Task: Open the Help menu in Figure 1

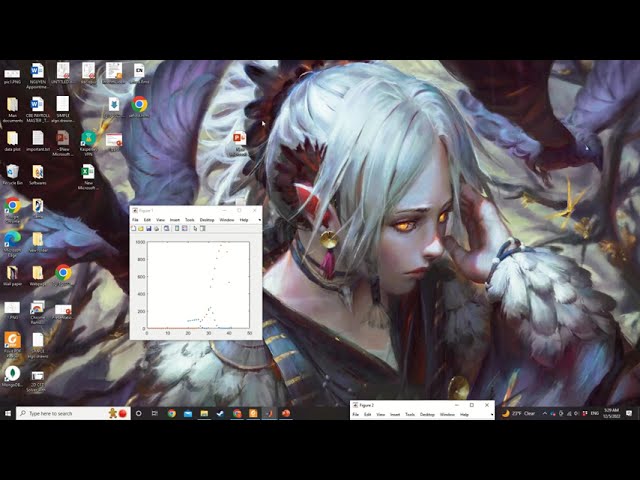Action: click(244, 220)
